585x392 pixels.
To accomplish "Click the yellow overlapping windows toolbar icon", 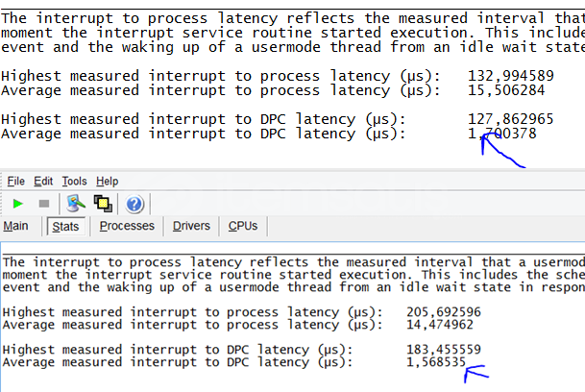I will point(103,204).
